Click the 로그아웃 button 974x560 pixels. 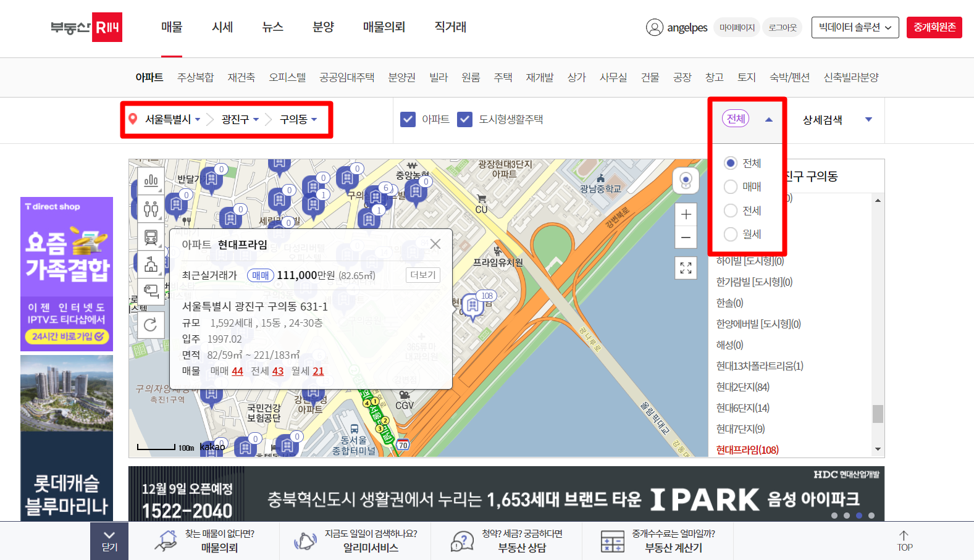(782, 27)
